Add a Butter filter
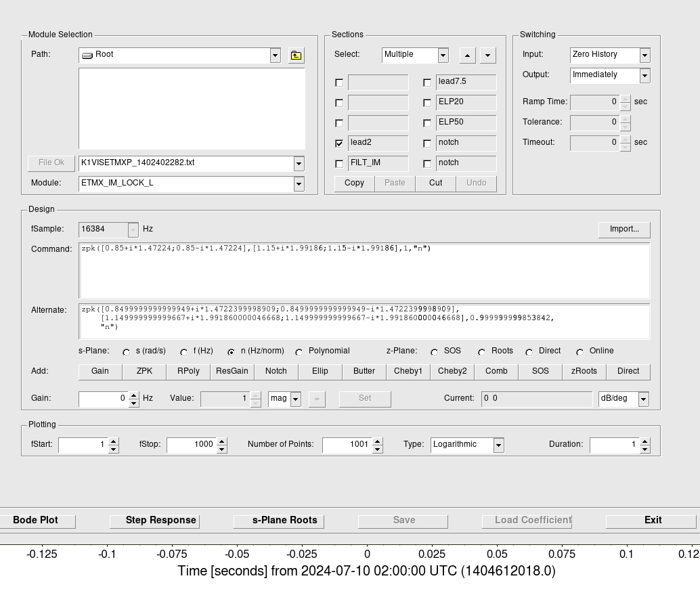Image resolution: width=700 pixels, height=589 pixels. [x=364, y=371]
